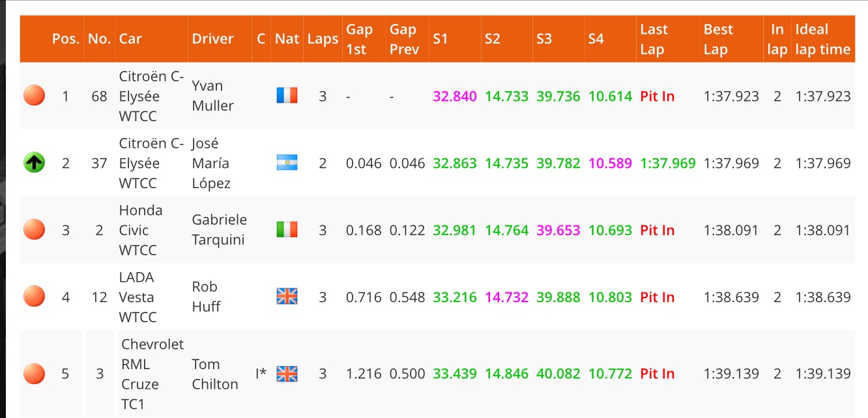868x418 pixels.
Task: Click López's purple S4 time 10.589
Action: pos(610,163)
